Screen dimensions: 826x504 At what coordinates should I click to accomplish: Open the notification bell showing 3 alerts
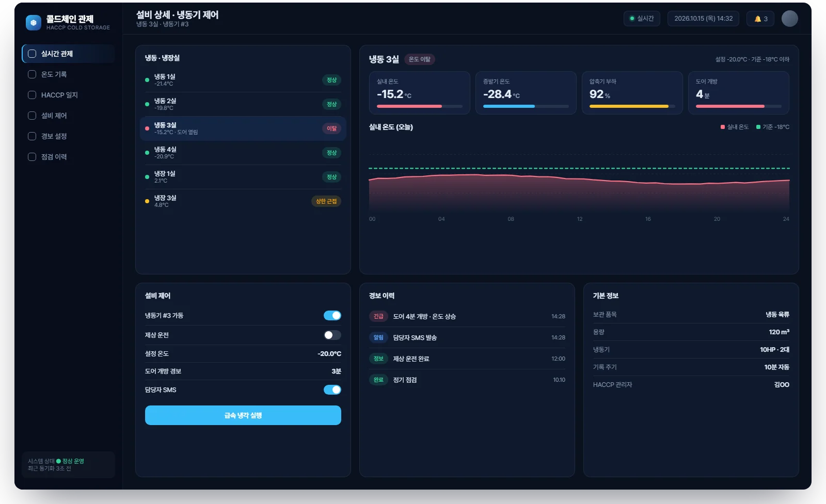[x=760, y=19]
